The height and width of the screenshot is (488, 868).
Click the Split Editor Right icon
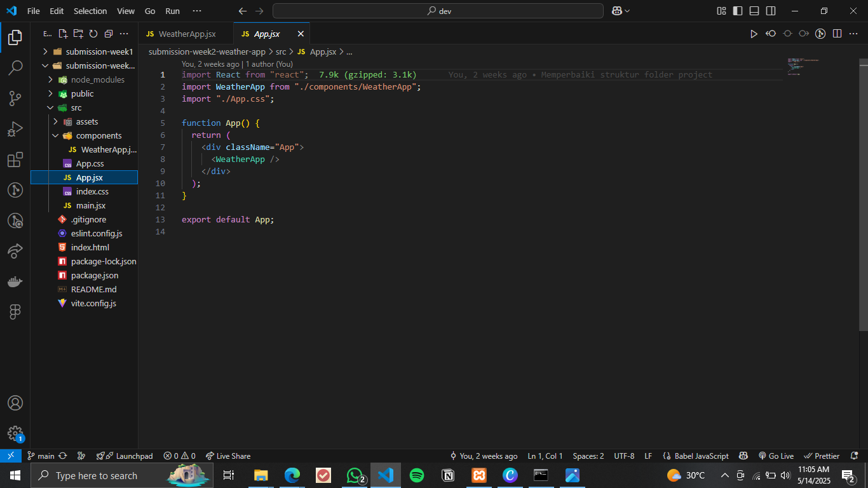(x=837, y=34)
